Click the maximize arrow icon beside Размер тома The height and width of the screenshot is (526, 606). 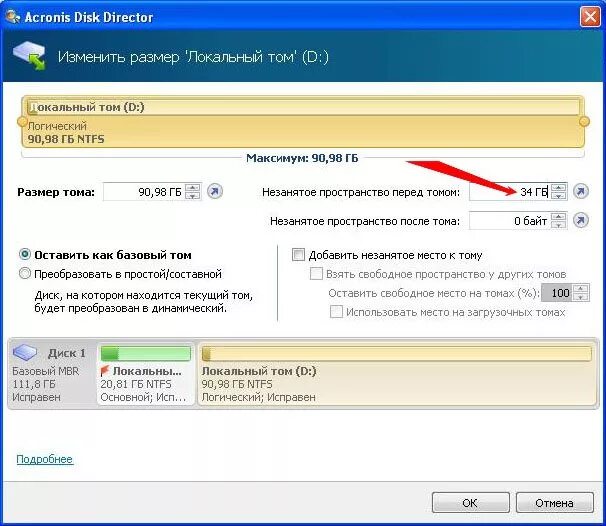pos(215,191)
